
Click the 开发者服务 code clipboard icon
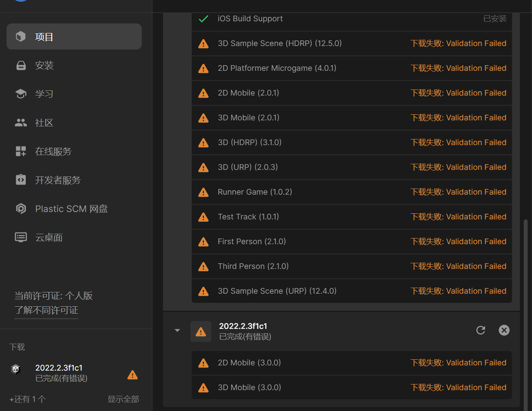click(x=21, y=180)
